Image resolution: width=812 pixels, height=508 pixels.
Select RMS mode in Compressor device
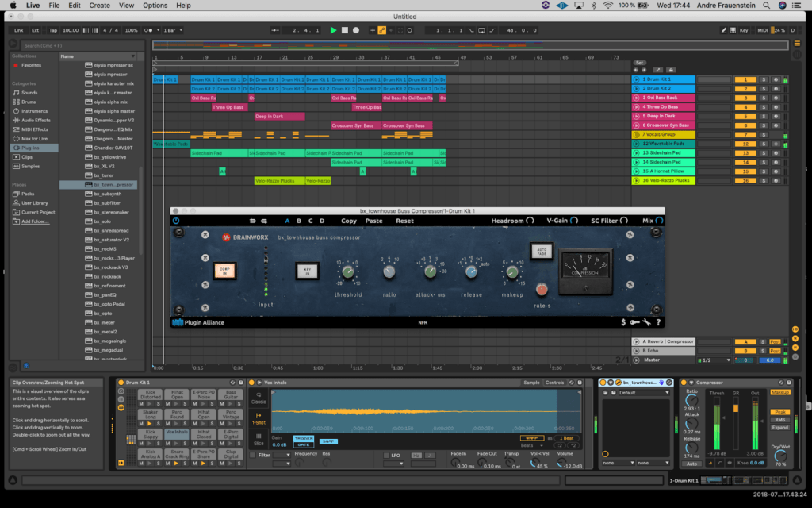(x=780, y=420)
